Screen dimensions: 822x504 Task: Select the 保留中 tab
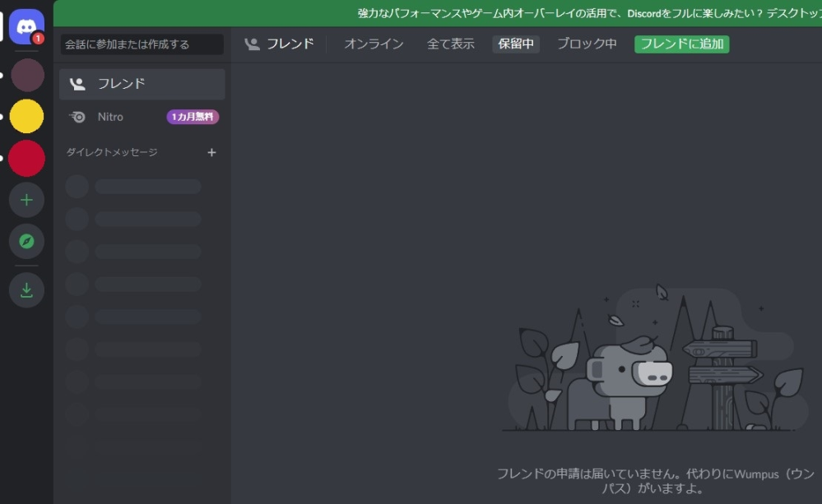[x=516, y=44]
